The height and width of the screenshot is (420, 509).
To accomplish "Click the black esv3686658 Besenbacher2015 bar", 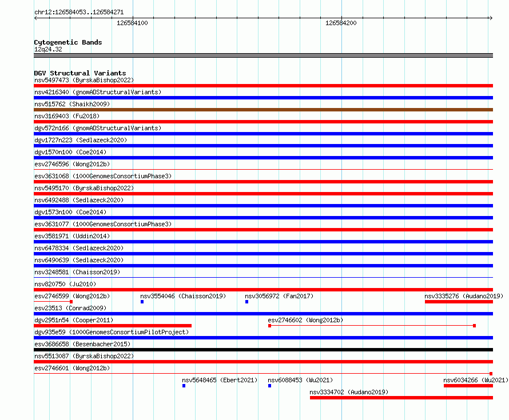I will click(263, 350).
